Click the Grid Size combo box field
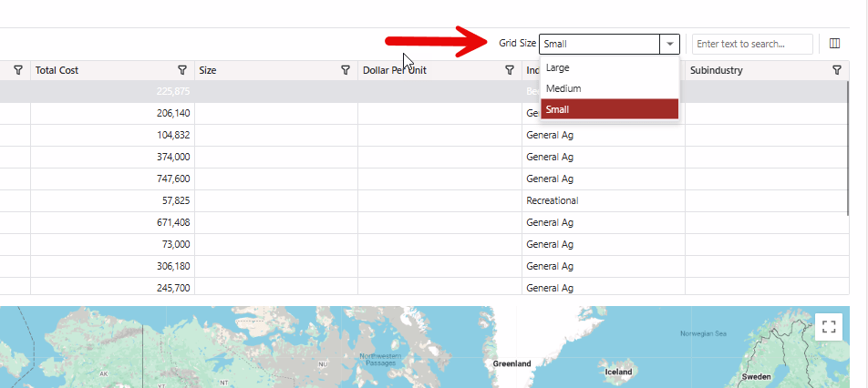The height and width of the screenshot is (388, 868). coord(599,44)
